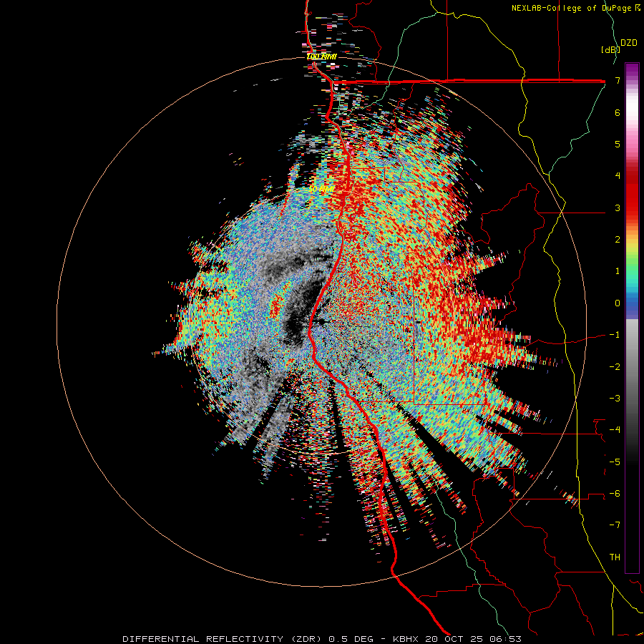Image resolution: width=644 pixels, height=644 pixels.
Task: Click the 6 dB value on color scale
Action: point(618,112)
